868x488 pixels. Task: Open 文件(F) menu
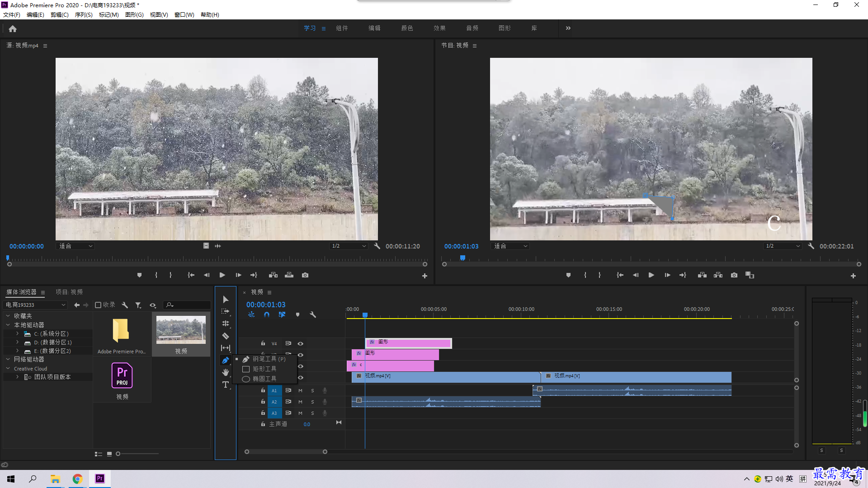12,14
